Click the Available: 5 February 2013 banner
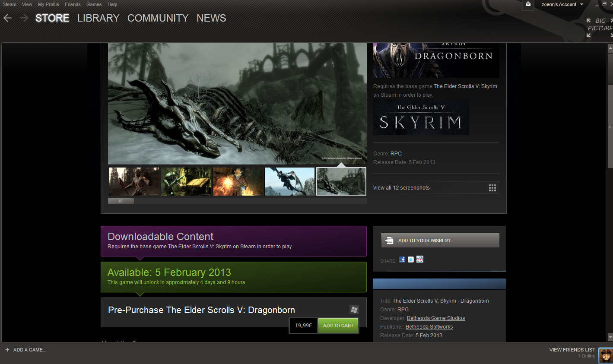 (x=234, y=277)
